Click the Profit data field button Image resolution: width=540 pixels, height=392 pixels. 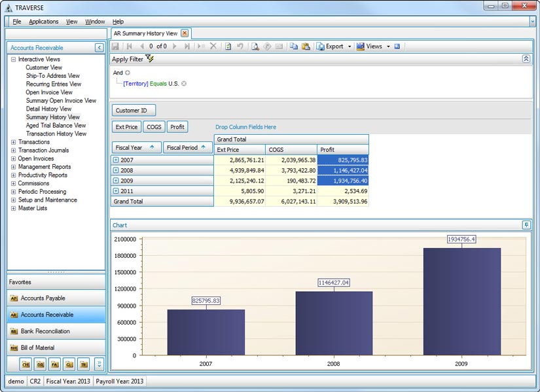(177, 127)
